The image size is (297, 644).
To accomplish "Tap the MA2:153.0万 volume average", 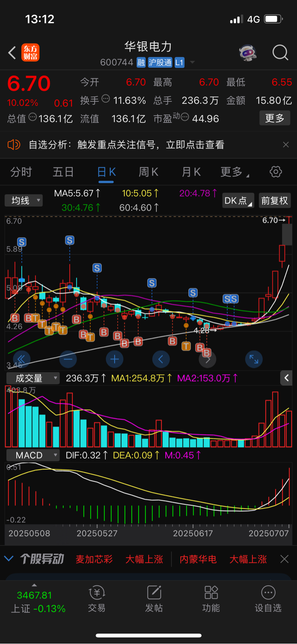I will coord(208,378).
